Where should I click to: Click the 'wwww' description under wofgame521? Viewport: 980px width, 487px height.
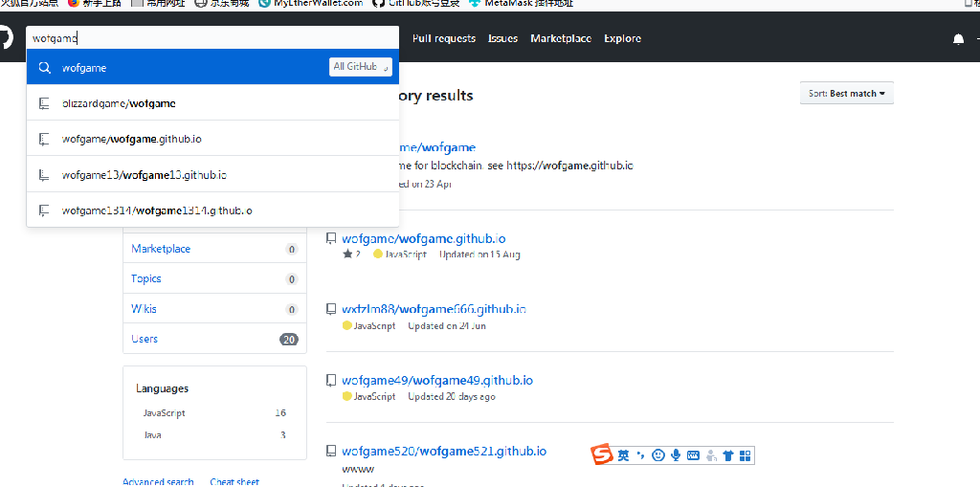tap(358, 469)
